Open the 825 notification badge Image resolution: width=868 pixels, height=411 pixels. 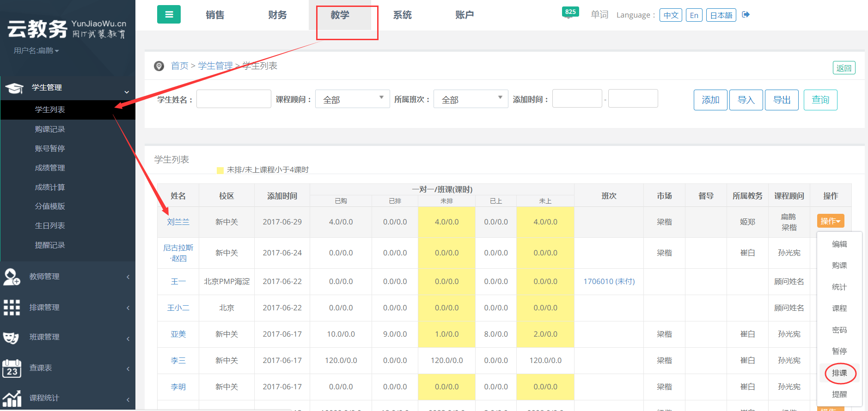pos(570,12)
